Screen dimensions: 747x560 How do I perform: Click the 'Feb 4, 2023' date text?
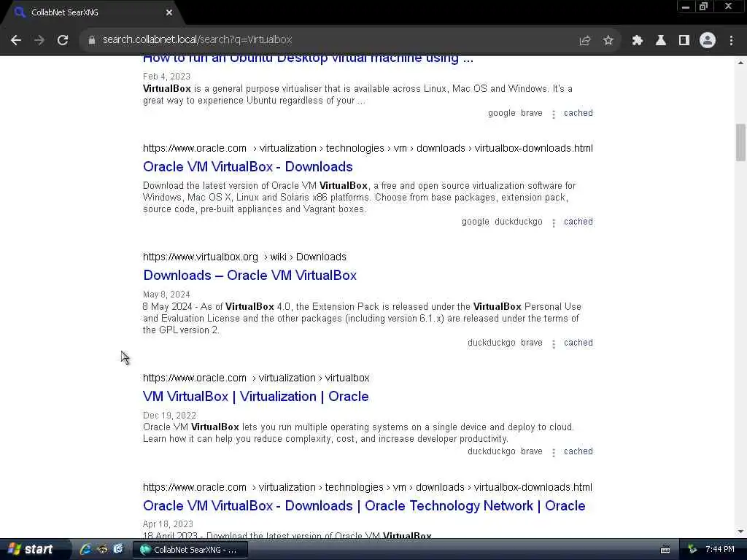[x=166, y=76]
